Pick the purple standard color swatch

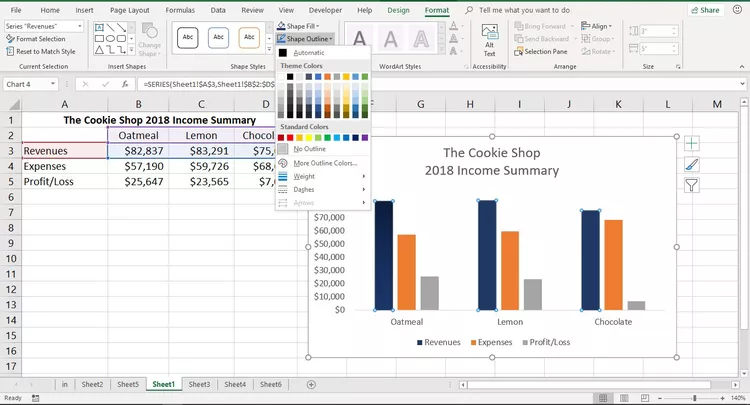point(364,138)
